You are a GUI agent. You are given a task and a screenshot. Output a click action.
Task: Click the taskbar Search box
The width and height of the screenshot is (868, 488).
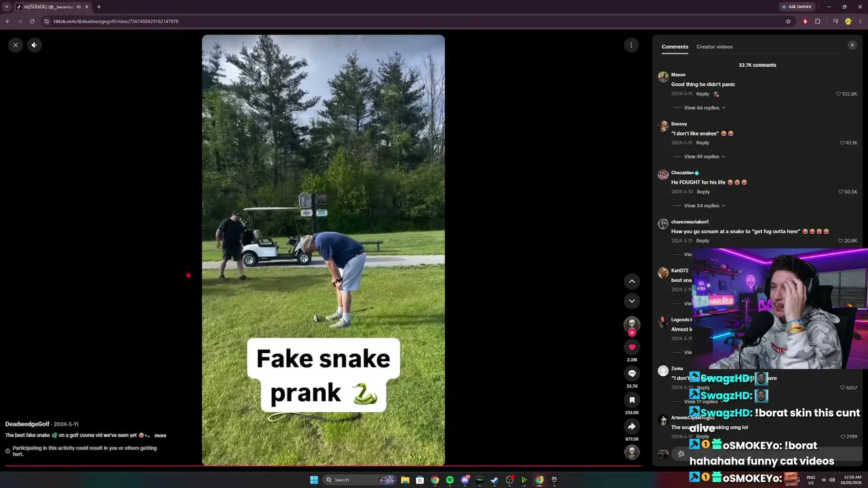pyautogui.click(x=359, y=480)
